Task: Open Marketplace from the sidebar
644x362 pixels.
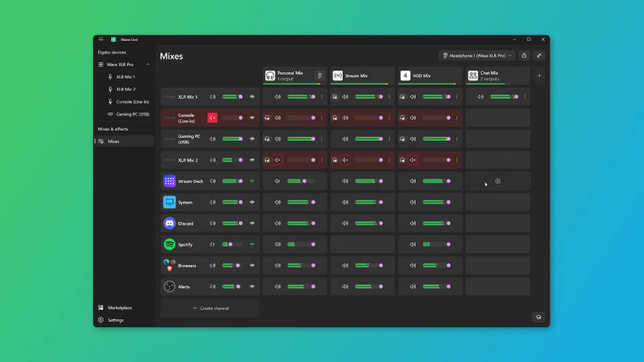Action: pyautogui.click(x=120, y=308)
